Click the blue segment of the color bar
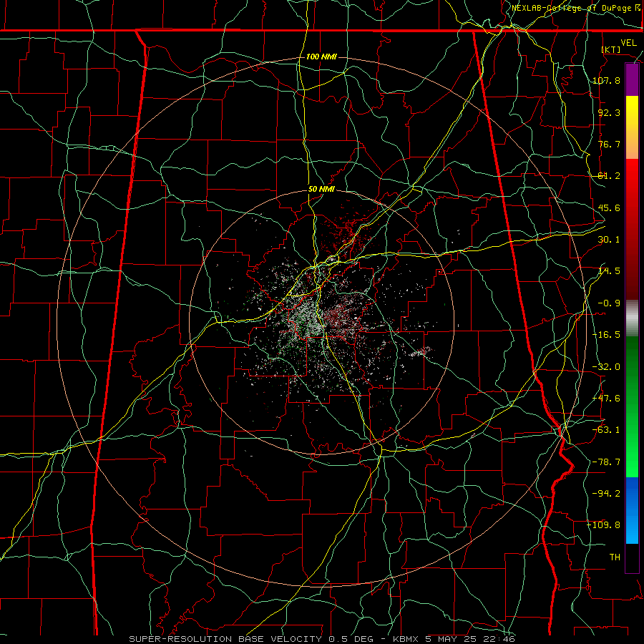Image resolution: width=644 pixels, height=644 pixels. [632, 510]
